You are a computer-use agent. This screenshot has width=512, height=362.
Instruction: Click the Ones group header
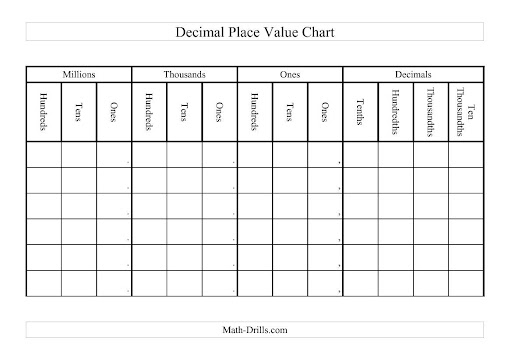pyautogui.click(x=290, y=74)
